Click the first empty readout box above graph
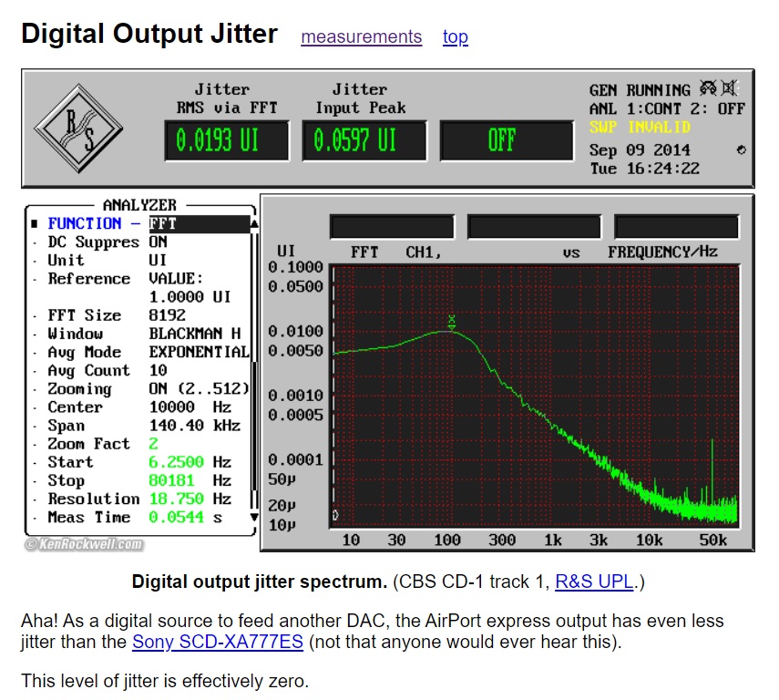 392,227
